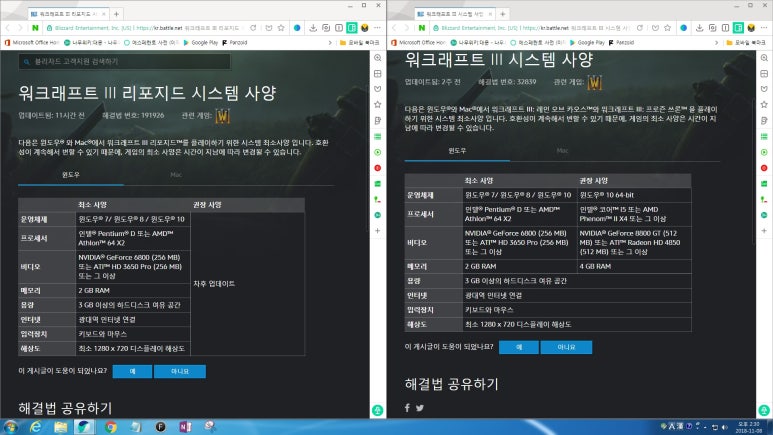Screen dimensions: 773x435
Task: Click 예 feedback button on left page
Action: click(x=132, y=371)
